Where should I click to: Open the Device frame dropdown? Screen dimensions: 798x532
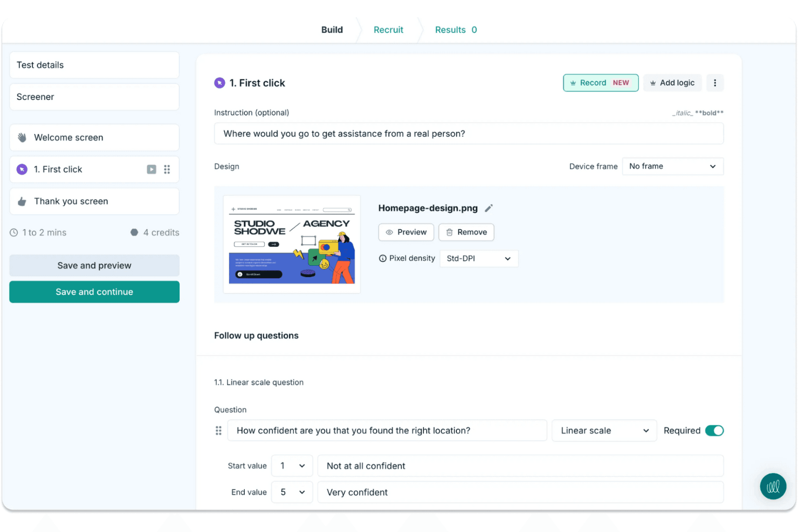coord(672,167)
